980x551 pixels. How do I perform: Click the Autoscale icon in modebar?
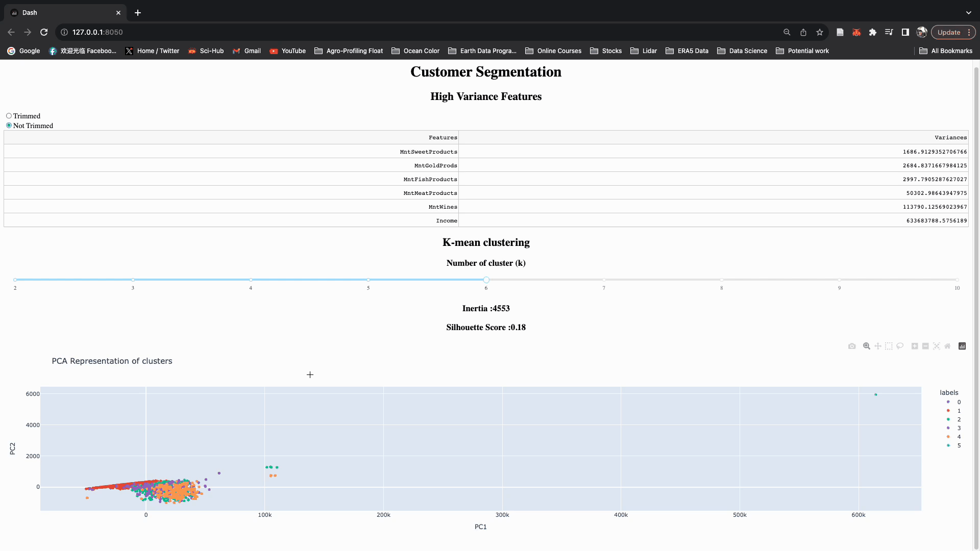tap(937, 346)
